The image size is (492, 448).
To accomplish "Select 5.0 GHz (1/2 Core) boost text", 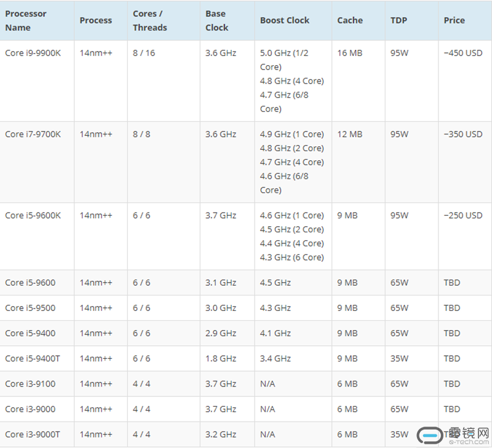I will [284, 60].
